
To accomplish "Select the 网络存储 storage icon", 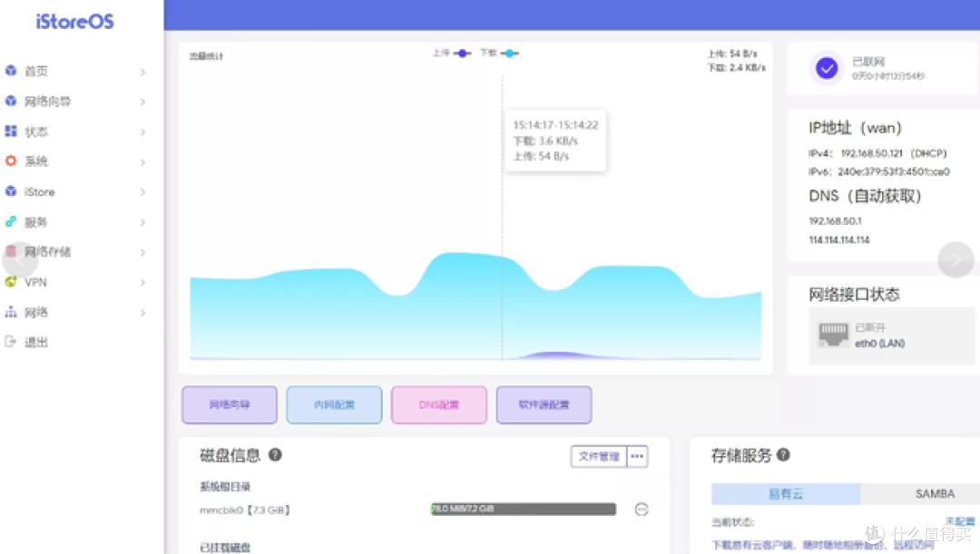I will click(x=11, y=252).
